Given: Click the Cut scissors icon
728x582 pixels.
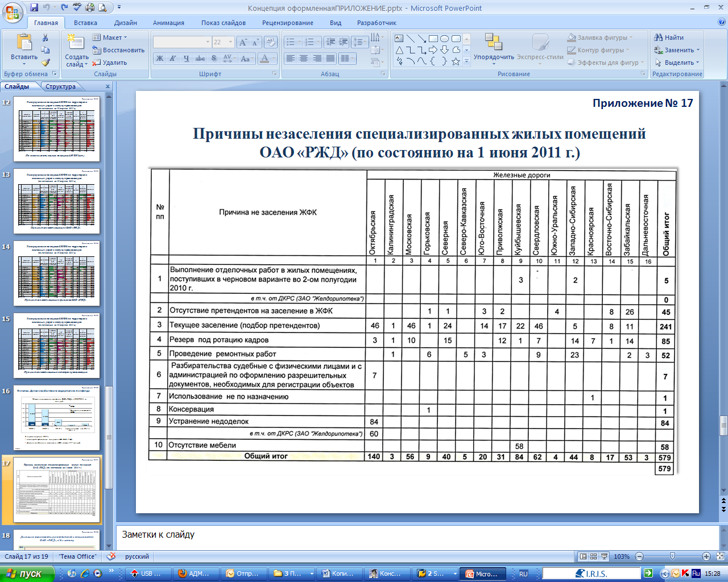Looking at the screenshot, I should click(x=45, y=38).
